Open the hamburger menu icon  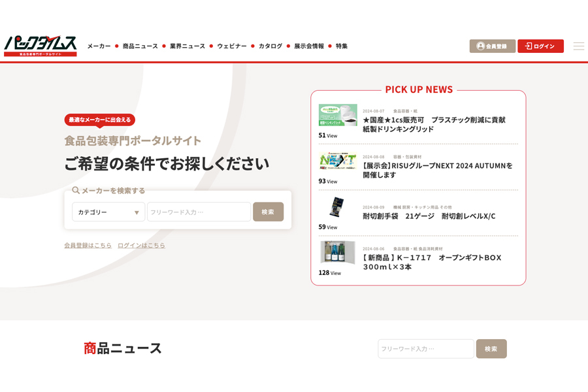point(578,46)
